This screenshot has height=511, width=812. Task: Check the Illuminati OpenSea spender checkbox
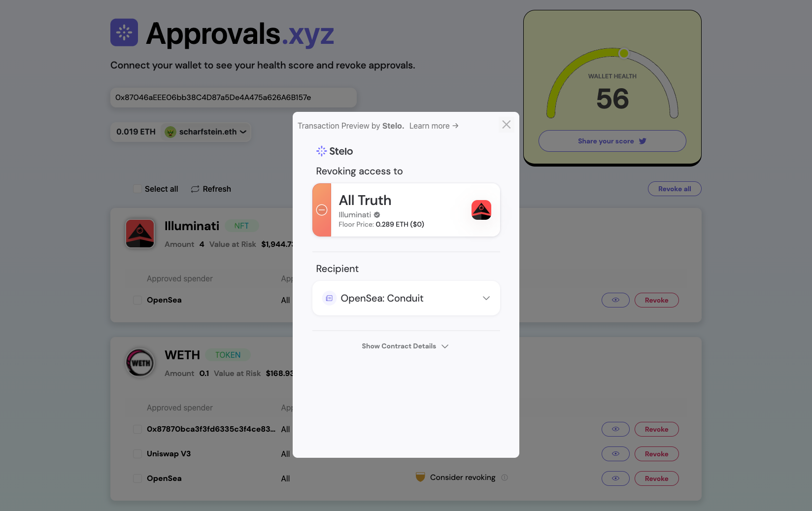(137, 300)
